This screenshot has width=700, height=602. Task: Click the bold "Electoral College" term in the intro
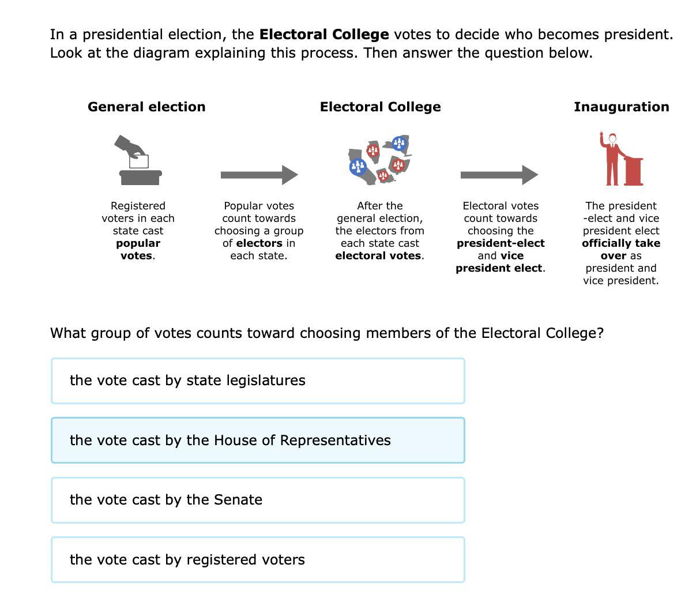click(x=324, y=35)
